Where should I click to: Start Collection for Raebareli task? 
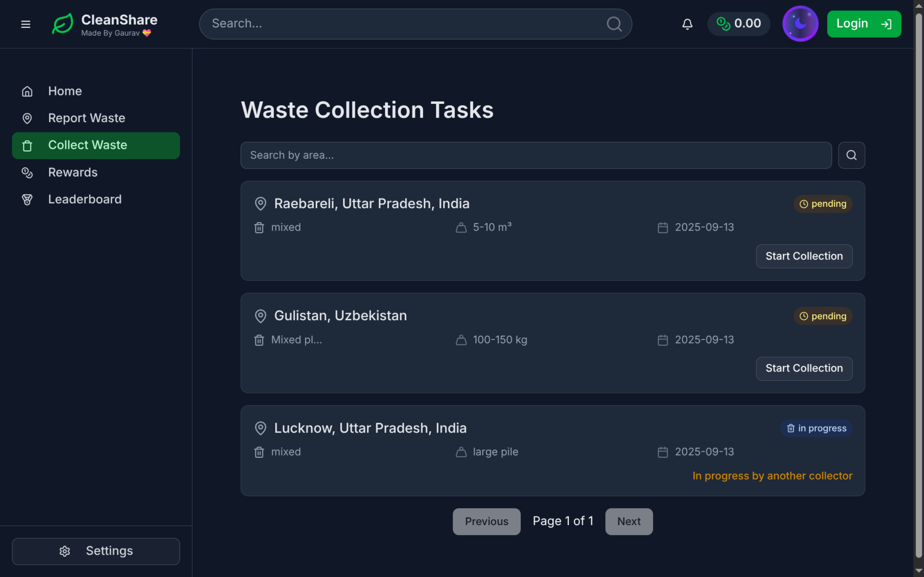coord(804,256)
